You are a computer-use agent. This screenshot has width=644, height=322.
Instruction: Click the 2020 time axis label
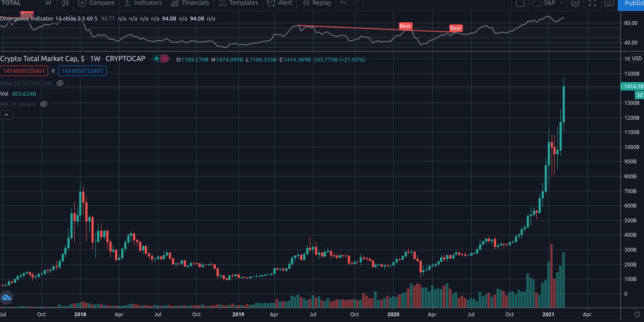393,314
